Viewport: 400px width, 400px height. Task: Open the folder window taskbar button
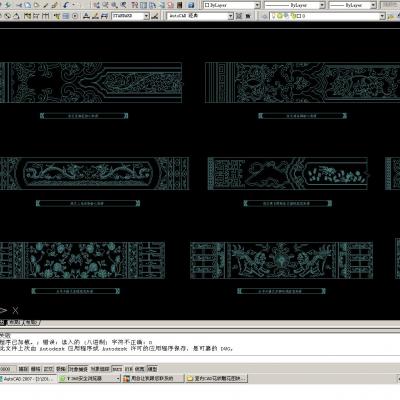tap(217, 379)
